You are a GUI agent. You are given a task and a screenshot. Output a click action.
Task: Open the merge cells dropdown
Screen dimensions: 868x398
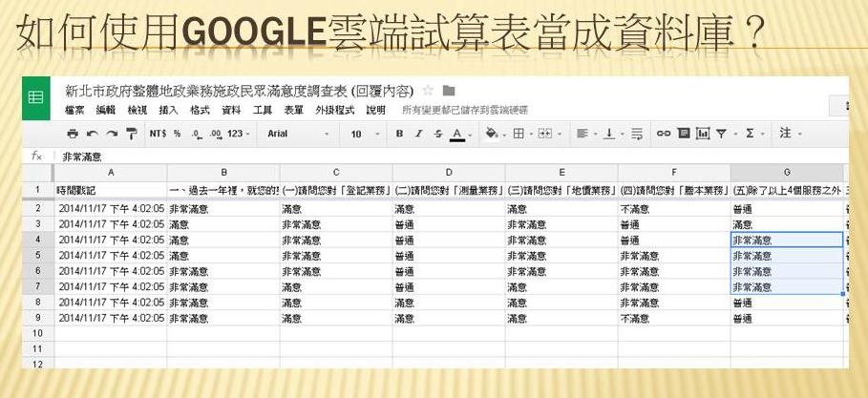549,134
